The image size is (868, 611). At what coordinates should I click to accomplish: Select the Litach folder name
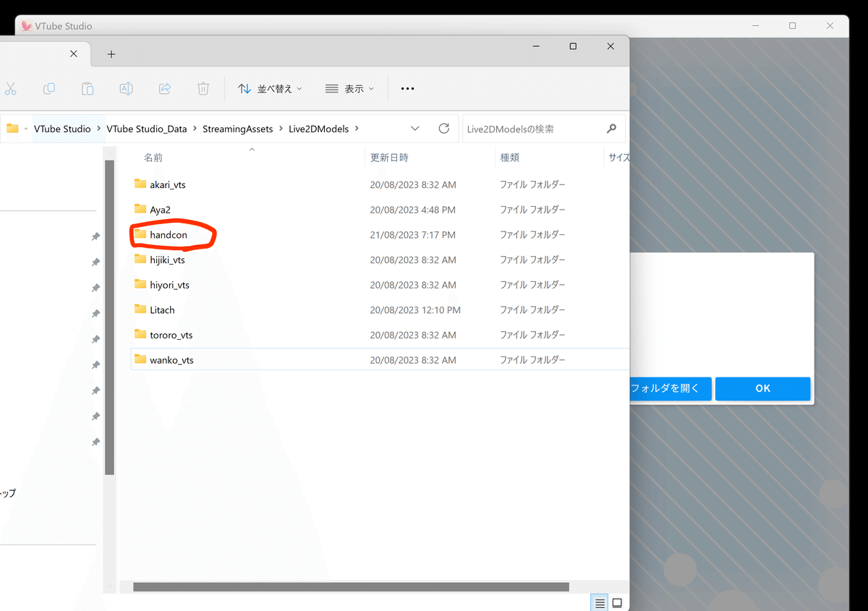click(162, 310)
